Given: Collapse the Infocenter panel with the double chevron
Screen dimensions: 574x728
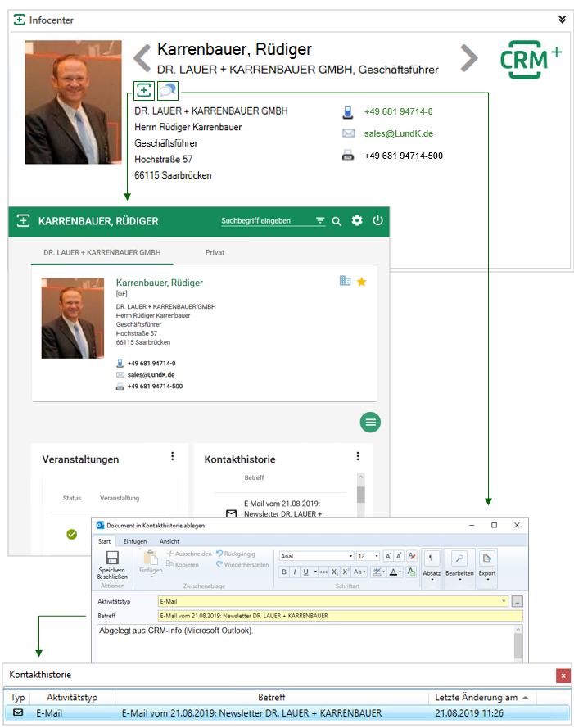Looking at the screenshot, I should pos(562,20).
